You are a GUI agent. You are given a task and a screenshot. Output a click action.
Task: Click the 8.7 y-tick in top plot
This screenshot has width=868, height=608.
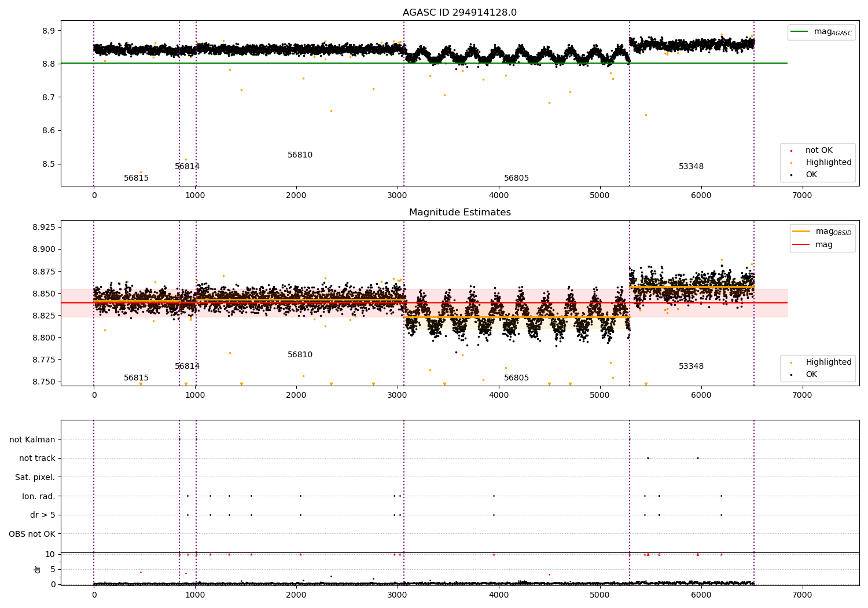point(48,97)
